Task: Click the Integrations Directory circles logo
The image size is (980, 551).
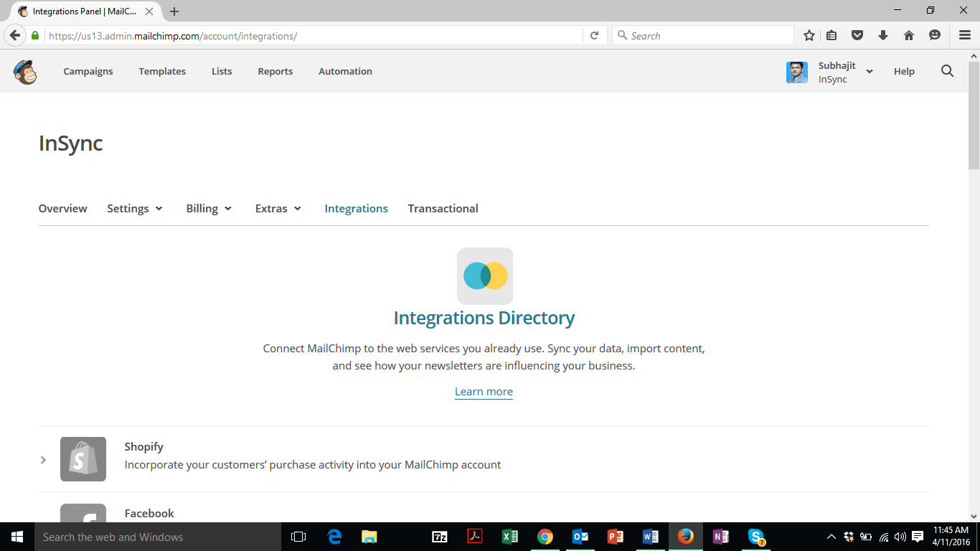Action: (485, 276)
